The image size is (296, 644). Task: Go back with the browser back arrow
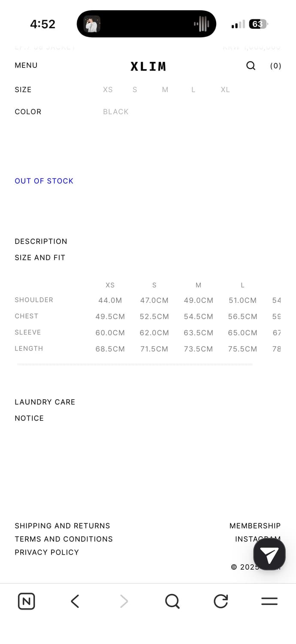[75, 601]
